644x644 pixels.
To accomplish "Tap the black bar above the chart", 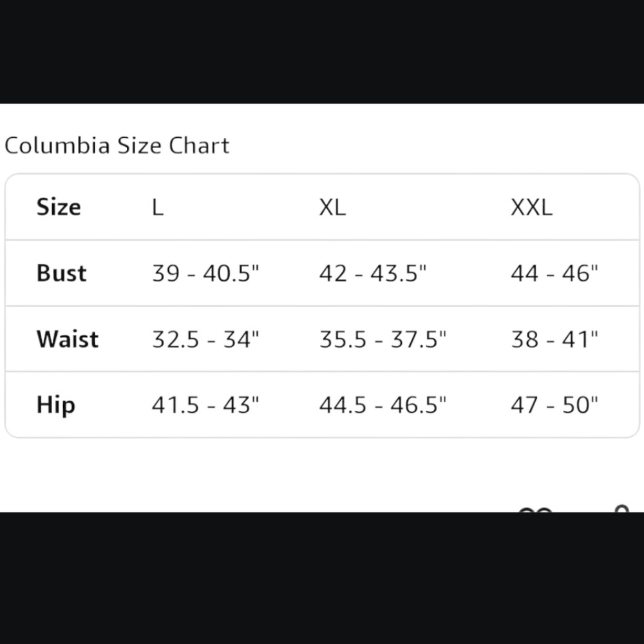I will click(322, 52).
